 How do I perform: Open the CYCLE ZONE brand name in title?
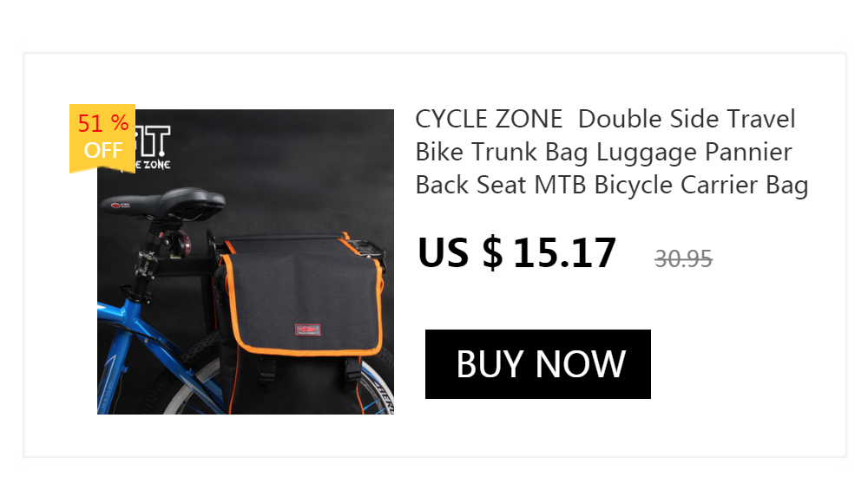(x=489, y=119)
